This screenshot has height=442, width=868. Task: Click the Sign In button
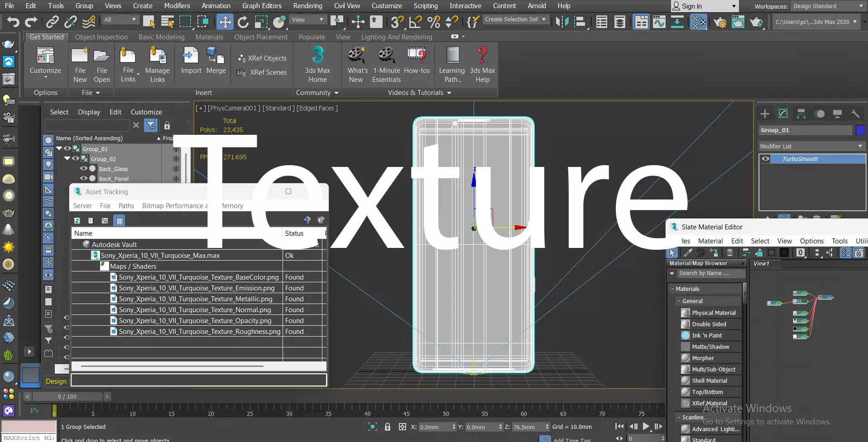pos(704,6)
